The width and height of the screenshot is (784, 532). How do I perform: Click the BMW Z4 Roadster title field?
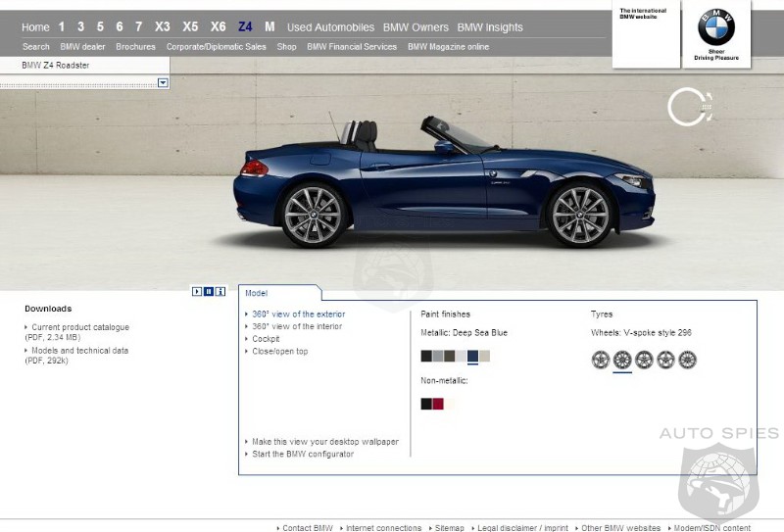84,65
